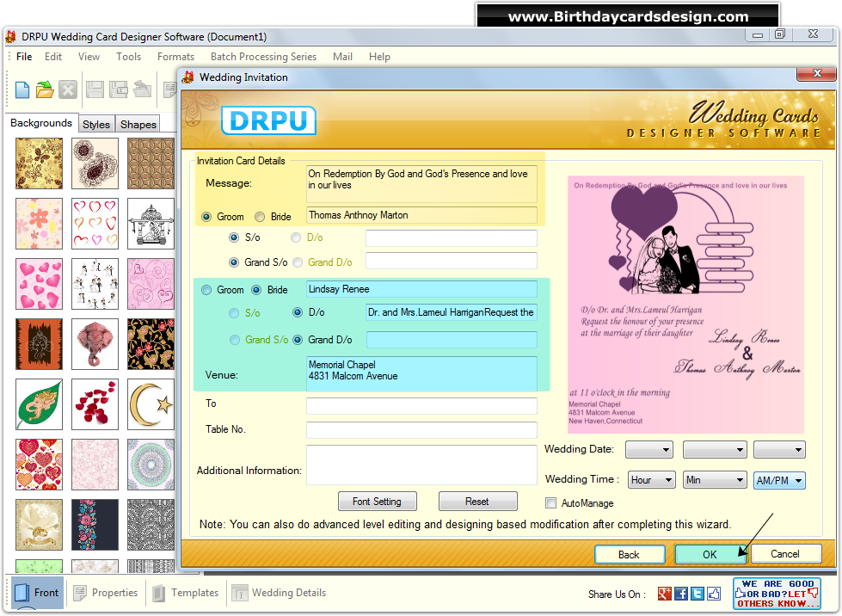842x616 pixels.
Task: Pick the red rose petals background
Action: pyautogui.click(x=95, y=403)
